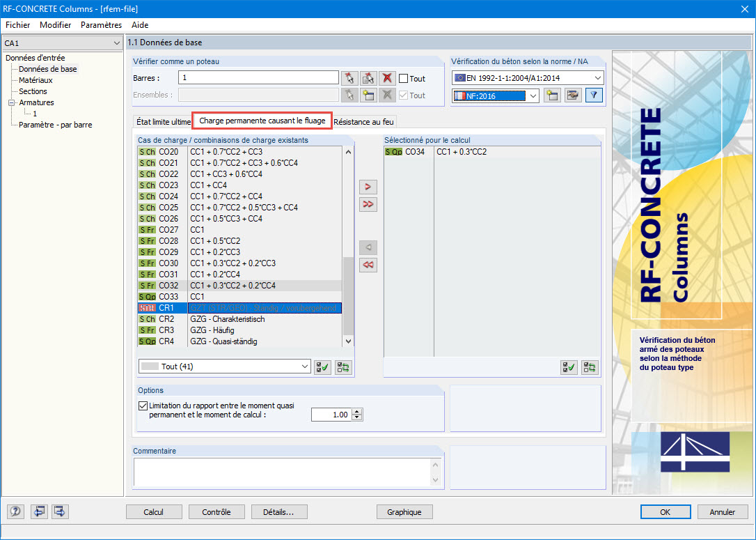Click invert selection icon under selected list

coord(590,368)
